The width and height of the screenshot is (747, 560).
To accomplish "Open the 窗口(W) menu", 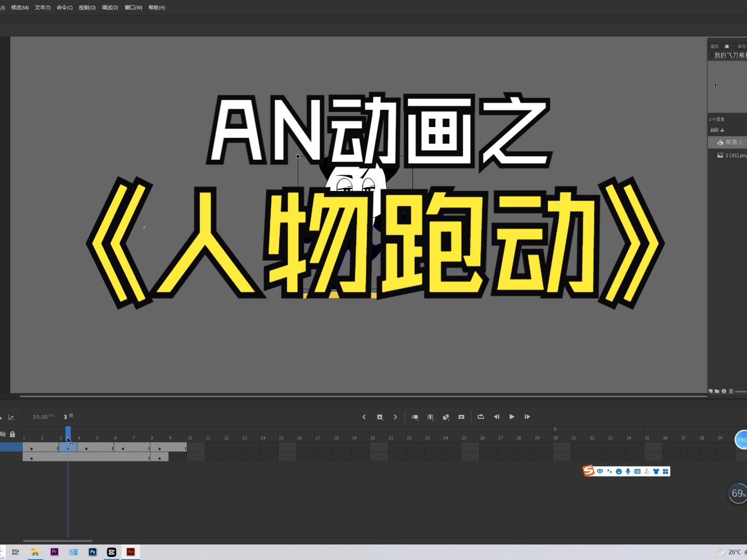I will (x=133, y=8).
